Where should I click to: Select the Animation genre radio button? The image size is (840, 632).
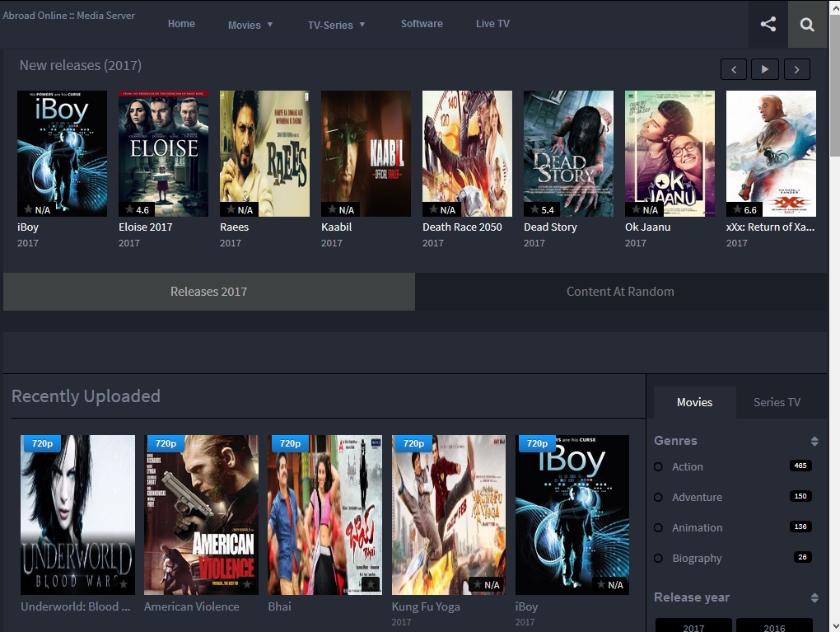coord(658,528)
